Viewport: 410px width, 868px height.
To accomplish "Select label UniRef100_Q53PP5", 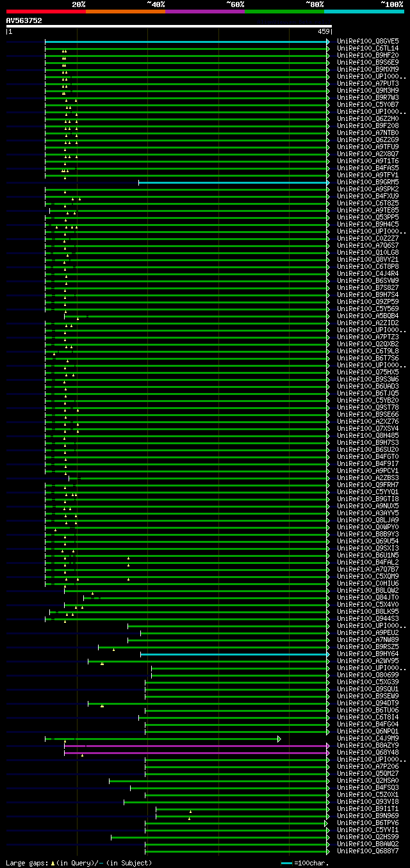I will tap(368, 217).
